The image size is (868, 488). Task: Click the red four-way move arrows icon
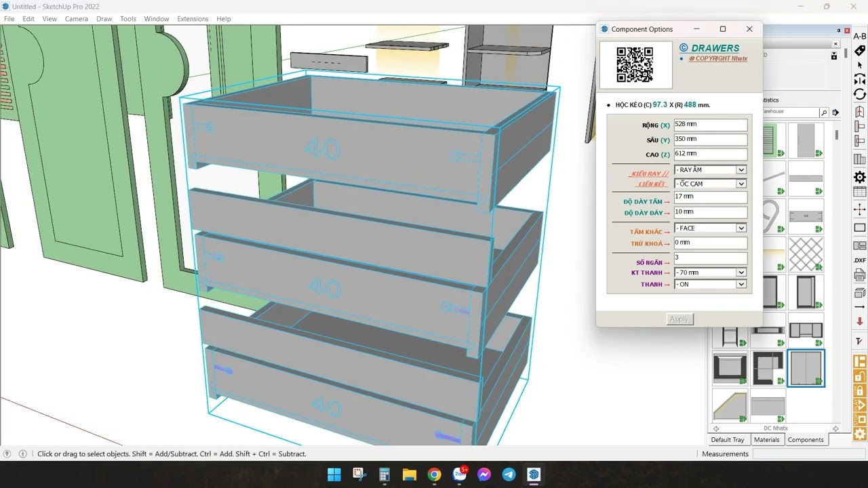[x=859, y=210]
